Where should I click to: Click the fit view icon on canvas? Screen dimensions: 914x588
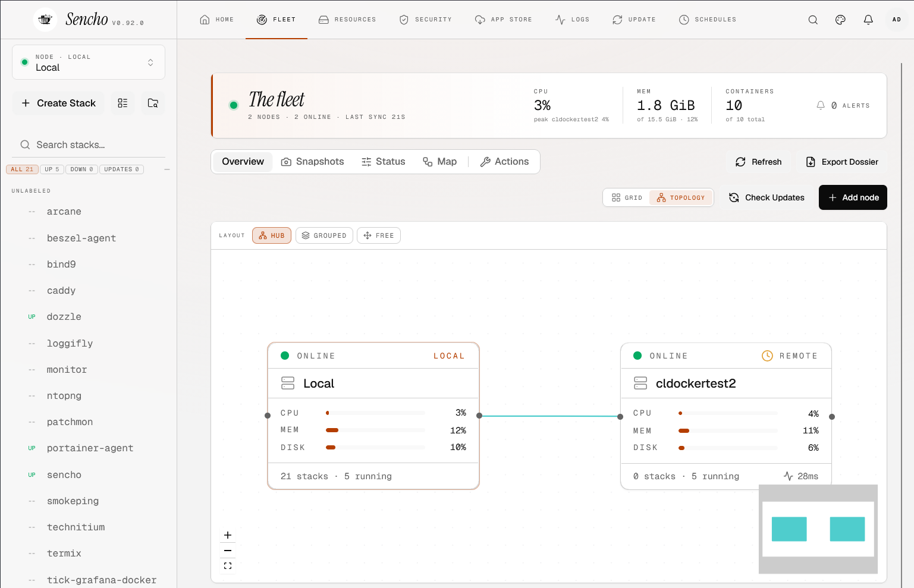pyautogui.click(x=228, y=566)
